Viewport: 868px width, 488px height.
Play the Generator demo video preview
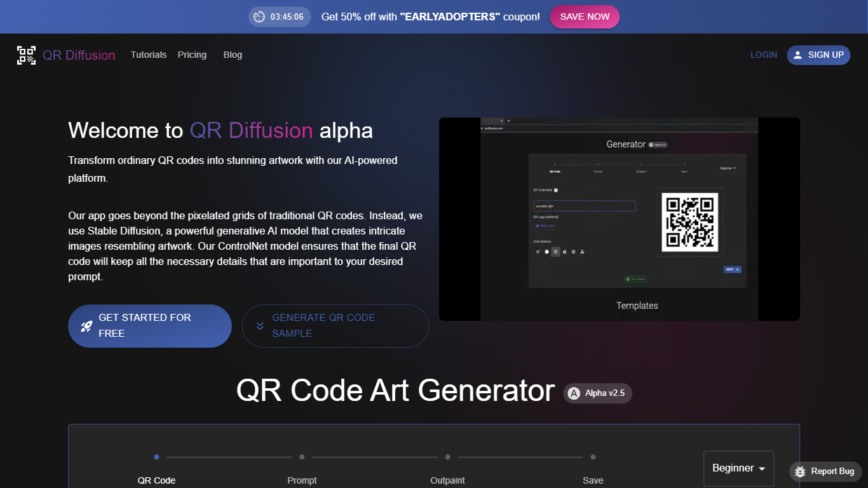pos(619,219)
